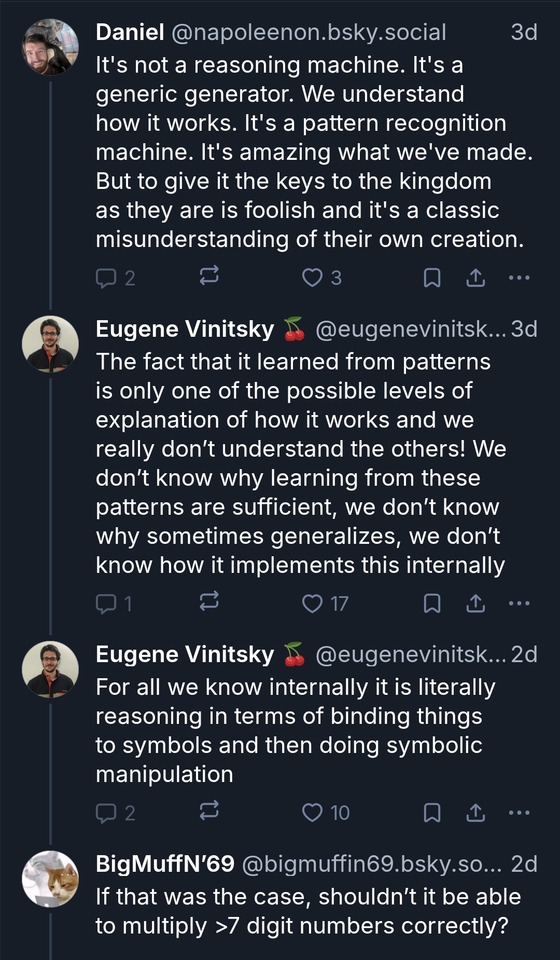This screenshot has width=560, height=960.
Task: Open @napoleenon.bsky.social profile handle
Action: (308, 32)
